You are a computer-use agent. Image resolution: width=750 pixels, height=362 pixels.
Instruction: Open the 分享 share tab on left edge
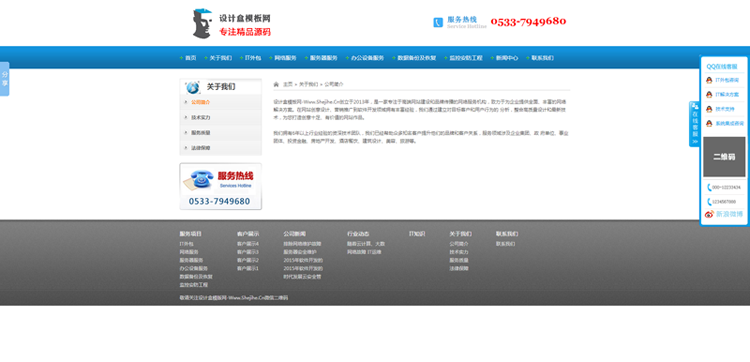tap(4, 79)
